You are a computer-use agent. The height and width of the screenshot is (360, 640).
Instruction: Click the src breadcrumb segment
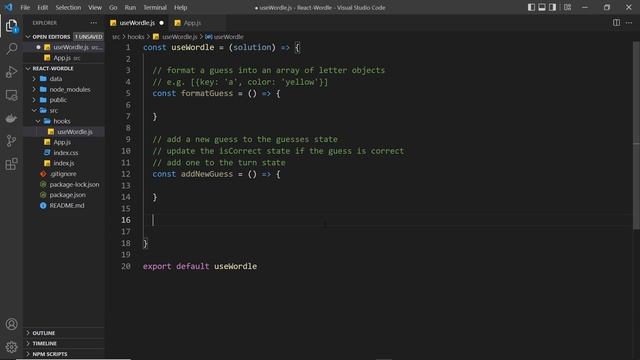tap(116, 37)
